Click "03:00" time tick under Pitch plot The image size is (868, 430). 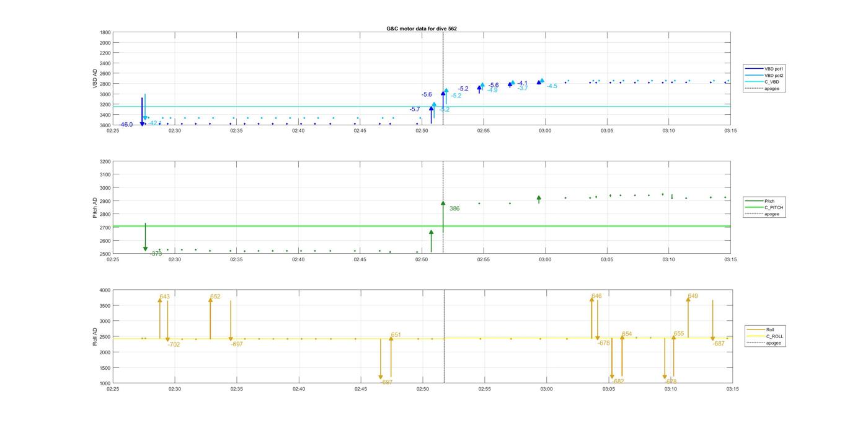tap(545, 259)
